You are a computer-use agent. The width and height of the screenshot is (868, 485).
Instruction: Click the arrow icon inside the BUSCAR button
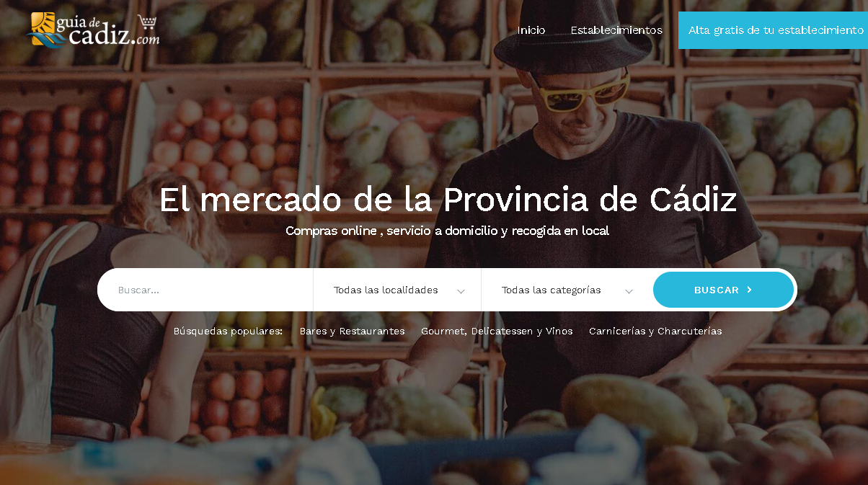coord(750,290)
